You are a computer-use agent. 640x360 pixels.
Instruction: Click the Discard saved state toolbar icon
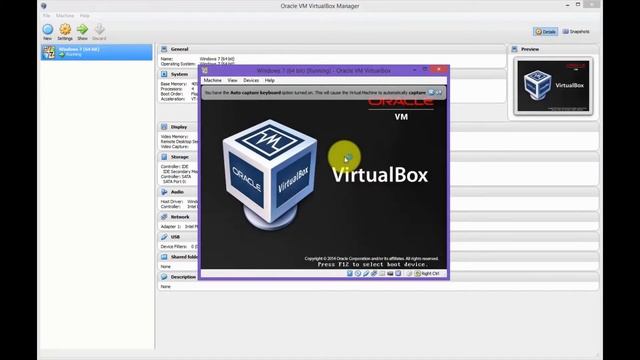(x=99, y=29)
